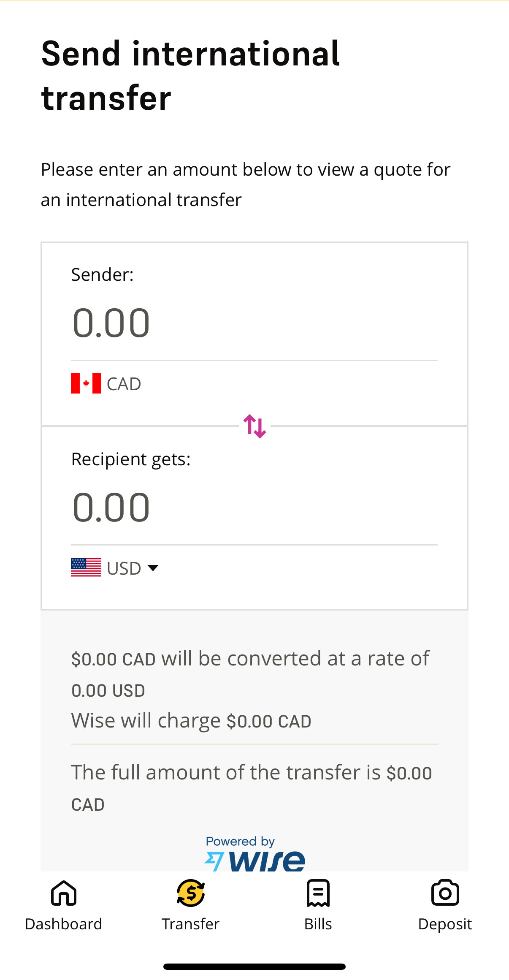Focus the Recipient gets amount field
The height and width of the screenshot is (980, 509).
click(x=254, y=508)
